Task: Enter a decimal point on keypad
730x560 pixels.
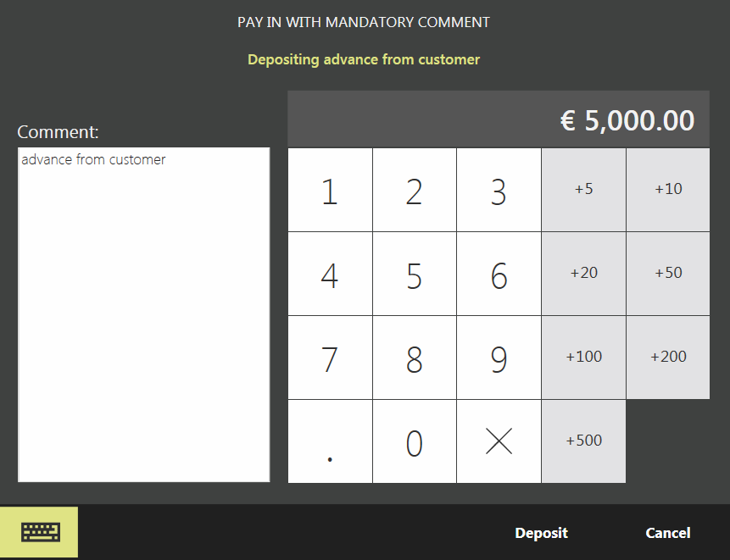Action: 330,441
